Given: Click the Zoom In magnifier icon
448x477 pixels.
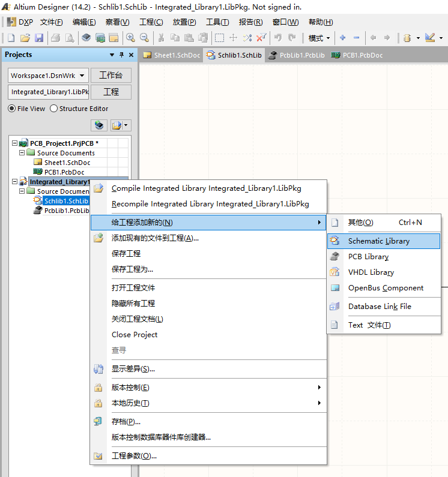Looking at the screenshot, I should coord(130,38).
